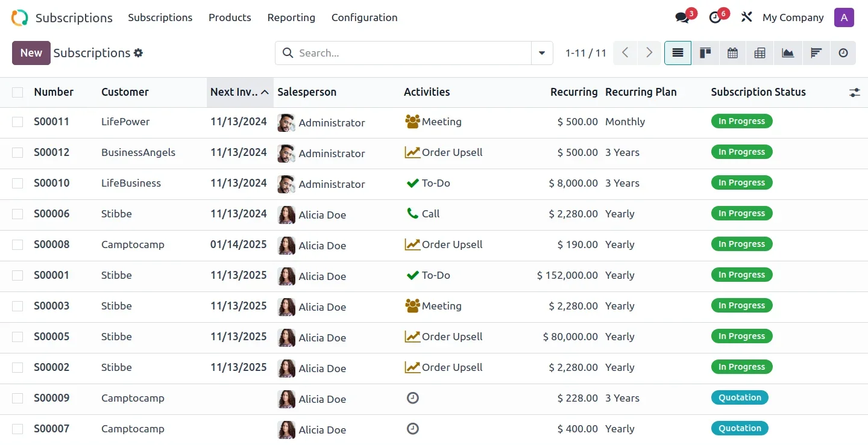This screenshot has height=445, width=868.
Task: Select the checkbox for subscription S00011
Action: pos(17,122)
